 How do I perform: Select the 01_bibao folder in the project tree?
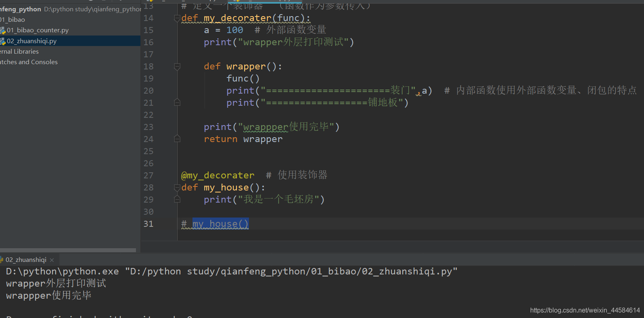pos(13,20)
